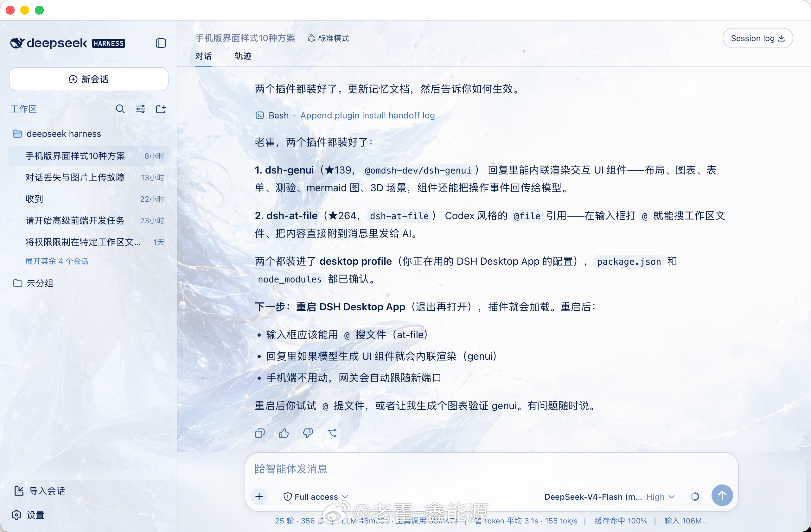Collapse the deepseek harness folder
The width and height of the screenshot is (811, 532).
click(57, 134)
